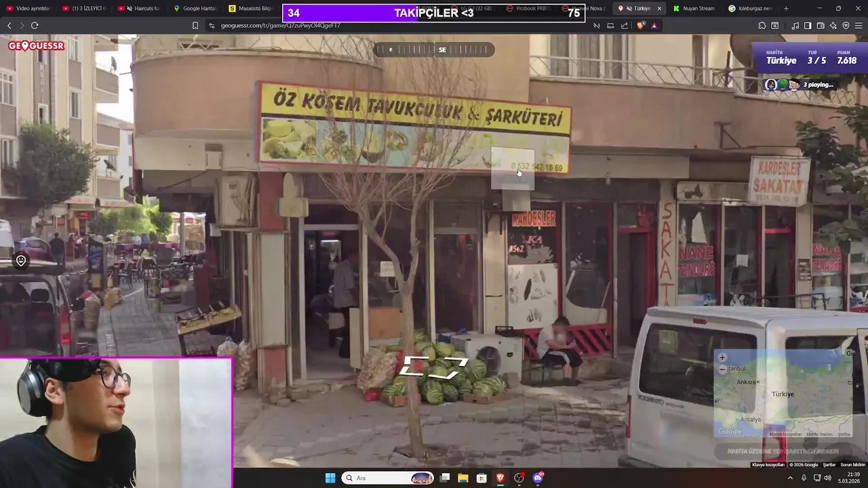Switch to the Google Haritalar tab
The width and height of the screenshot is (868, 488).
[x=195, y=8]
